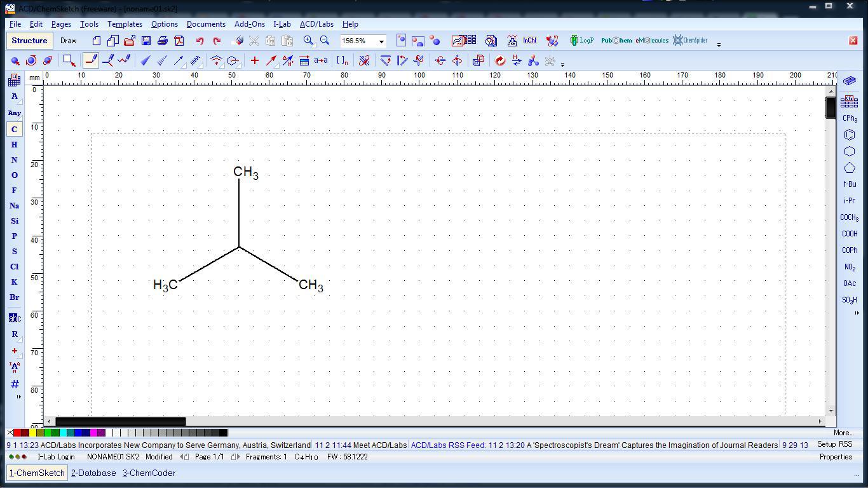Select the Any atom option

click(x=15, y=112)
